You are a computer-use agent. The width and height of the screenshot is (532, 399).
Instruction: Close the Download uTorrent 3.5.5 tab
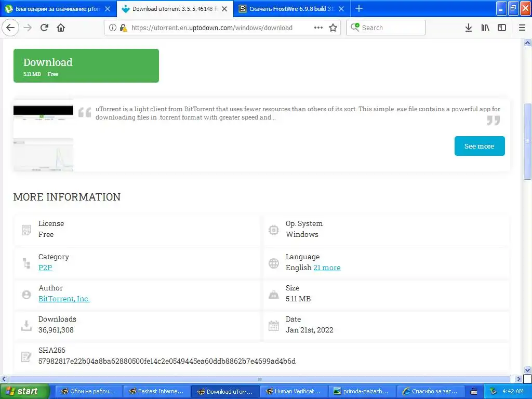click(x=224, y=9)
